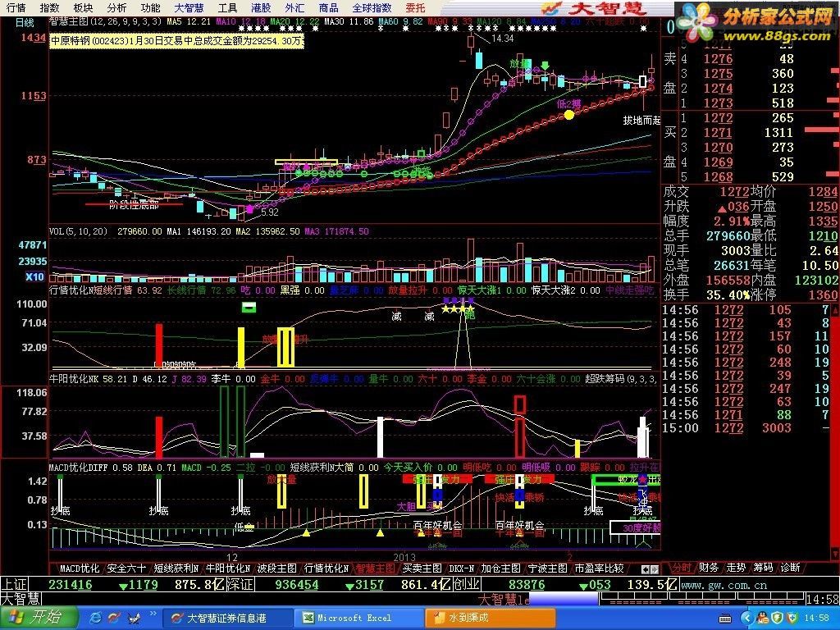The image size is (840, 630).
Task: Switch to the 买卖主图 tab
Action: point(422,568)
